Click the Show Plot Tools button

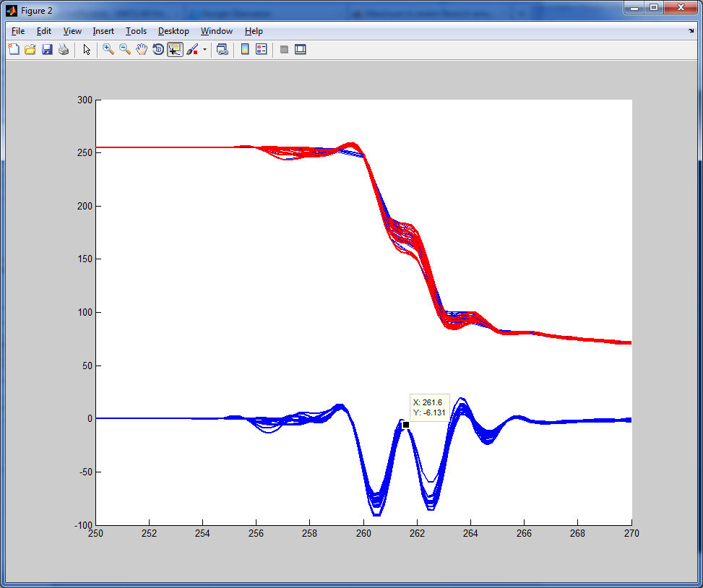pos(301,50)
